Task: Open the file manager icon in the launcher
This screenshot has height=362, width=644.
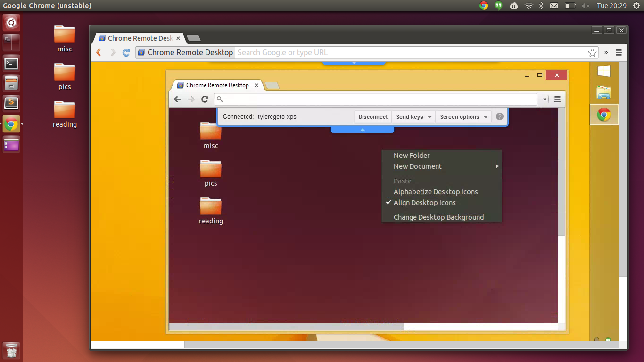Action: click(11, 83)
